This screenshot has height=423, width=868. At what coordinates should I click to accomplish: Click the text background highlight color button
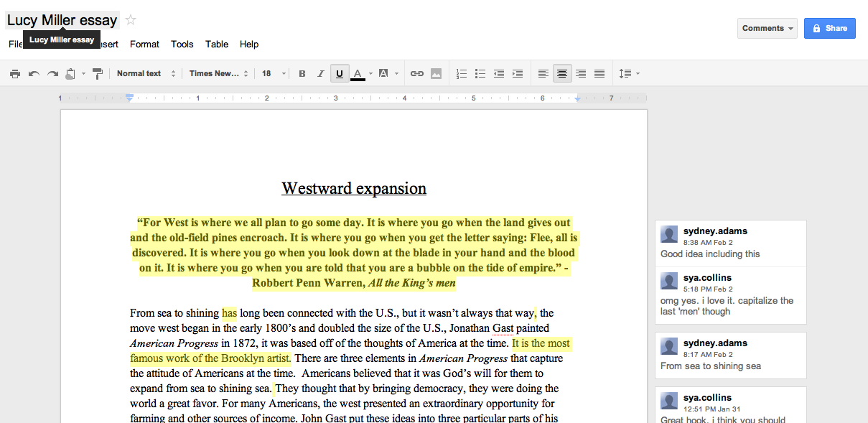coord(383,73)
